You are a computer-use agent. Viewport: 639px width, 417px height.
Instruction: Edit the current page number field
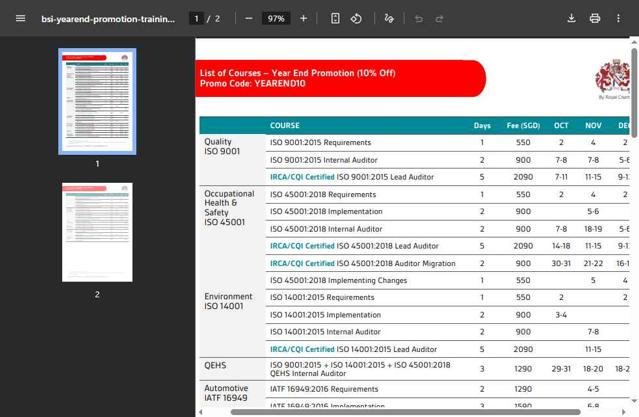pos(196,18)
